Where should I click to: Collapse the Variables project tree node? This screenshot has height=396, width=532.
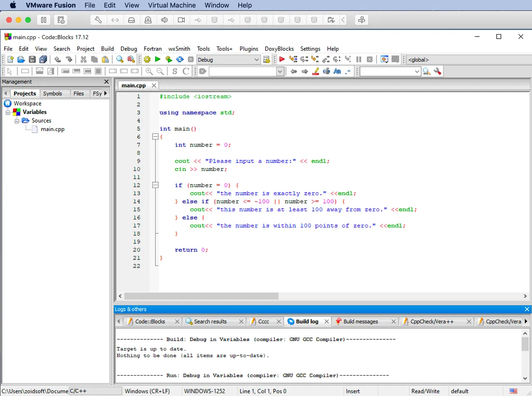click(7, 112)
